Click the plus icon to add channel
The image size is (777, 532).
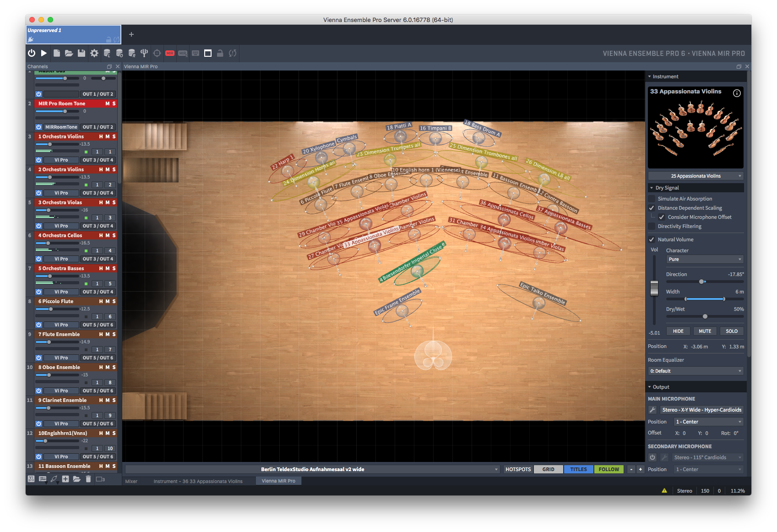65,479
